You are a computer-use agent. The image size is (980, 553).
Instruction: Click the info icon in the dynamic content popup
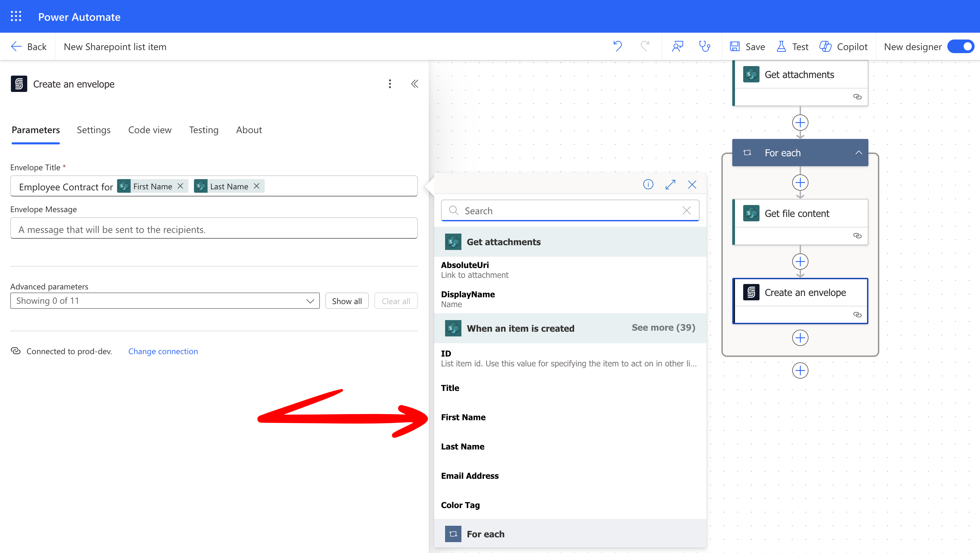(648, 184)
